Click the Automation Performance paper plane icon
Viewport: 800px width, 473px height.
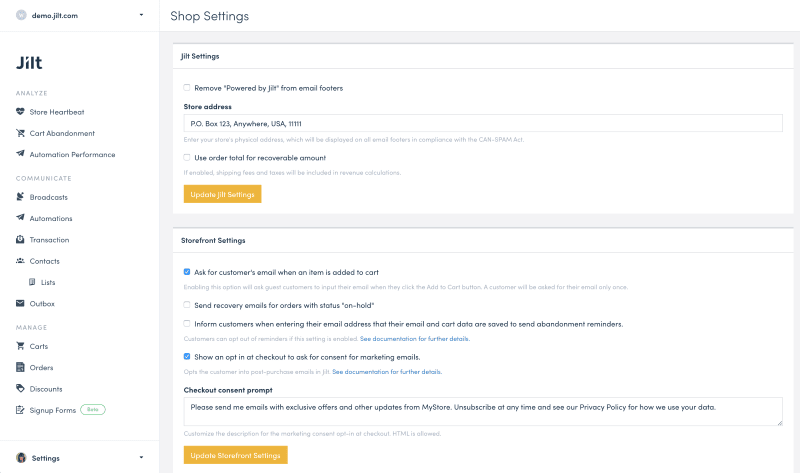coord(20,154)
